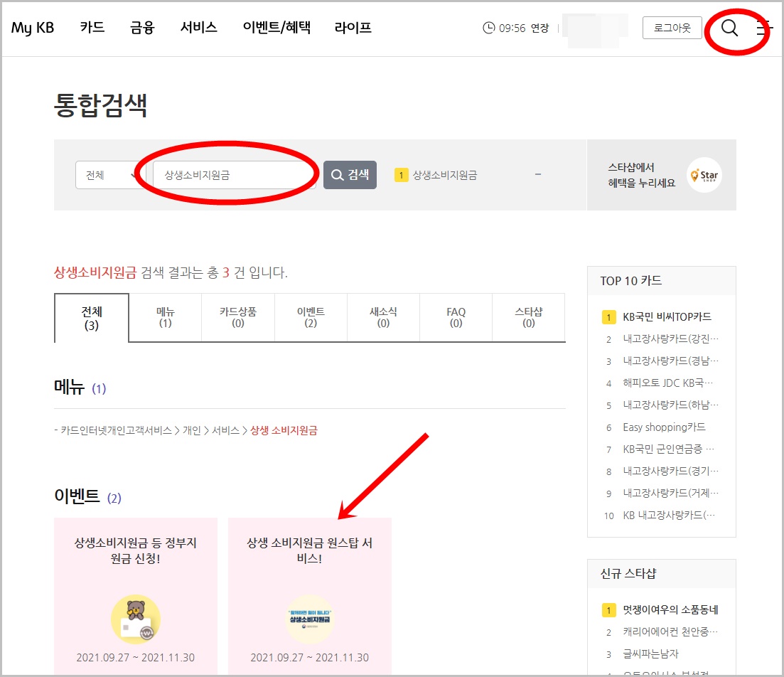Image resolution: width=784 pixels, height=677 pixels.
Task: Click the search keyword input field
Action: pyautogui.click(x=234, y=175)
